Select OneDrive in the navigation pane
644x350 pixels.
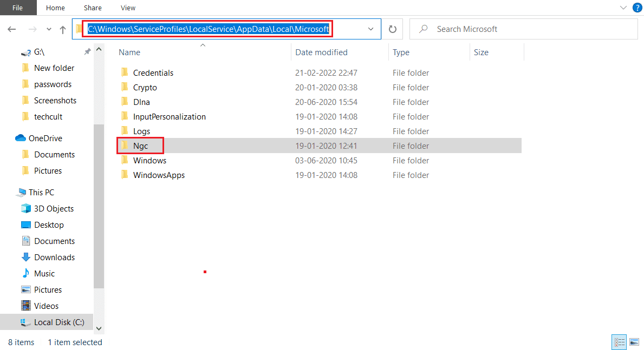pyautogui.click(x=45, y=138)
